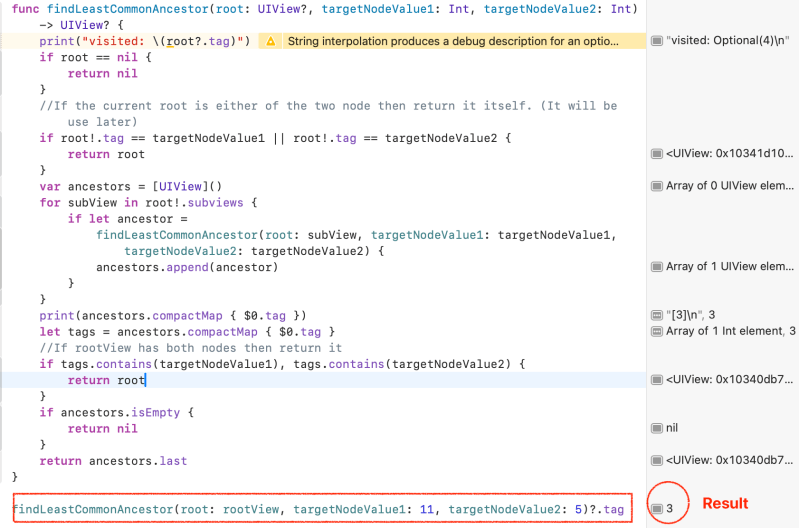
Task: Show the result icon for Array of 0 UIView
Action: coord(656,186)
